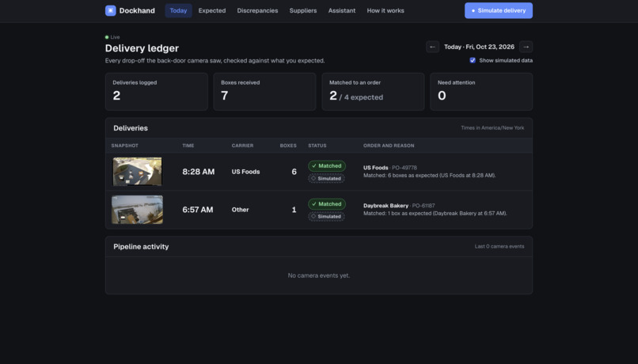The image size is (638, 364).
Task: Click the SNAPSHOT column header
Action: pos(125,146)
